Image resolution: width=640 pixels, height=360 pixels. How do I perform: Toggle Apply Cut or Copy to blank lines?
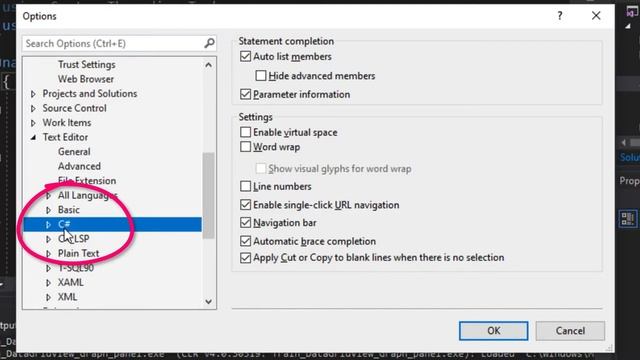[x=245, y=258]
